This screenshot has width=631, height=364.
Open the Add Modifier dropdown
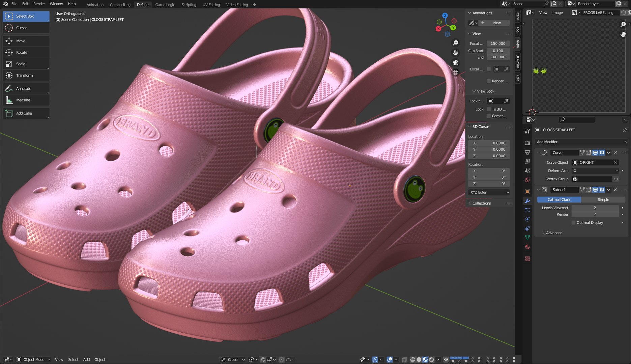coord(582,142)
